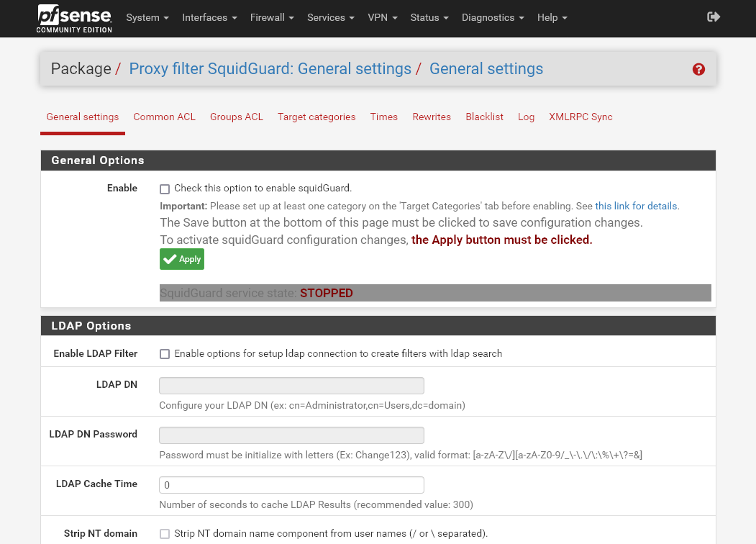
Task: Click the Proxy filter SquidGuard breadcrumb link
Action: [x=270, y=69]
